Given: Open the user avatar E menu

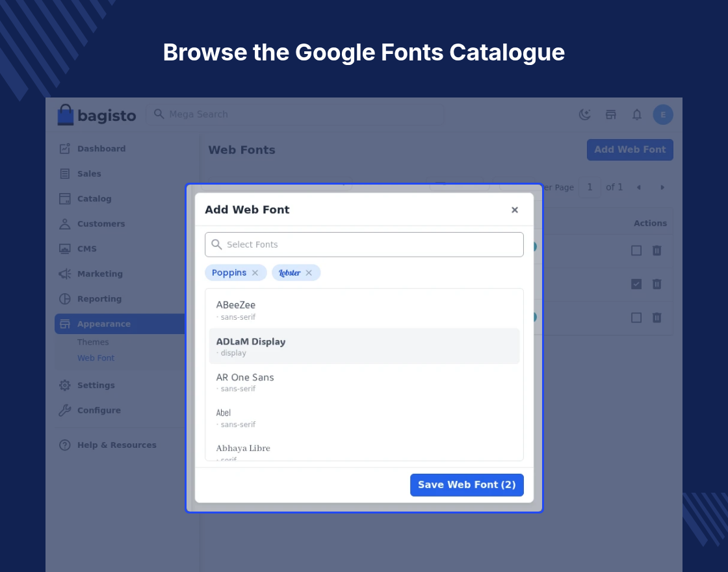Looking at the screenshot, I should click(662, 114).
